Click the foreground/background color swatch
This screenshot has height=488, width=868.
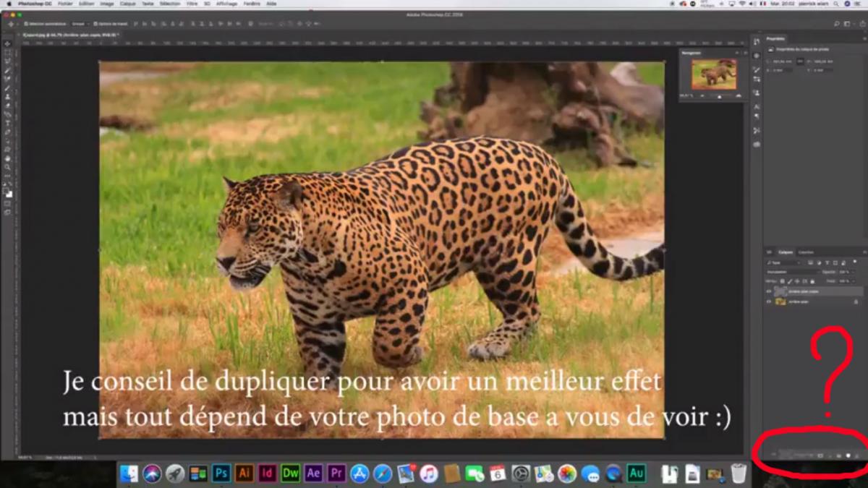[x=8, y=192]
